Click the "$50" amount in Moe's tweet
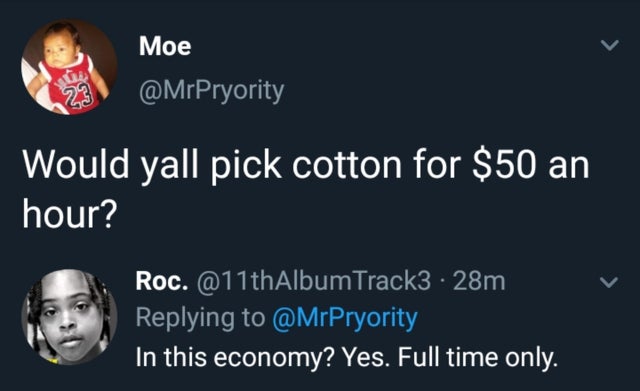This screenshot has width=640, height=391. (504, 165)
